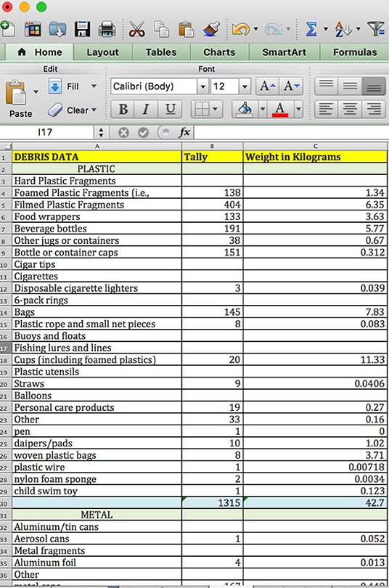The image size is (389, 588).
Task: Open the Formulas tab
Action: tap(355, 52)
